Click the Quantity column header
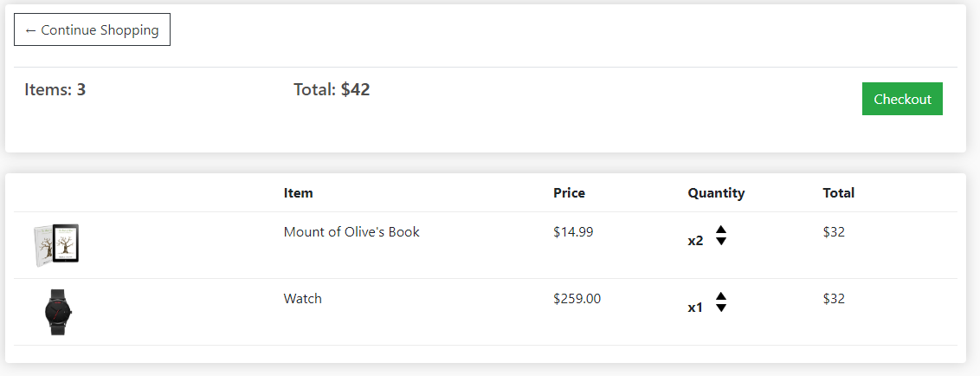Image resolution: width=980 pixels, height=376 pixels. coord(716,192)
